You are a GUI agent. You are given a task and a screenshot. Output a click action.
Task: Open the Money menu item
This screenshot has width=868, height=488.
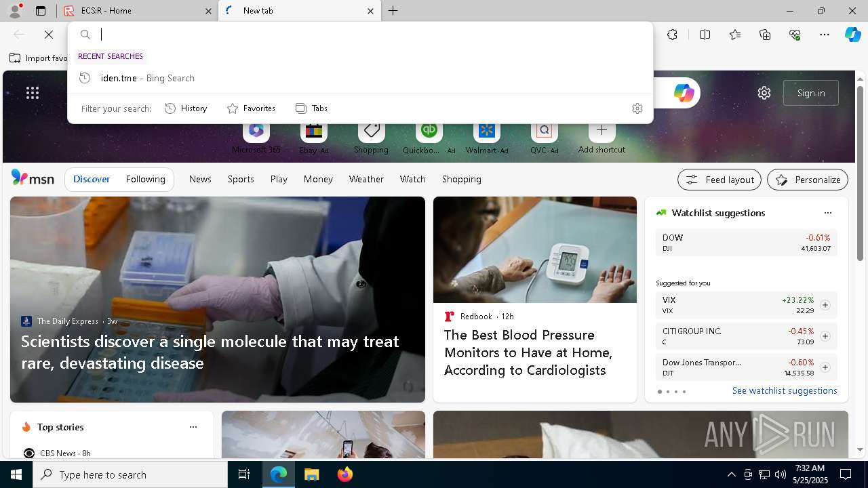[318, 179]
